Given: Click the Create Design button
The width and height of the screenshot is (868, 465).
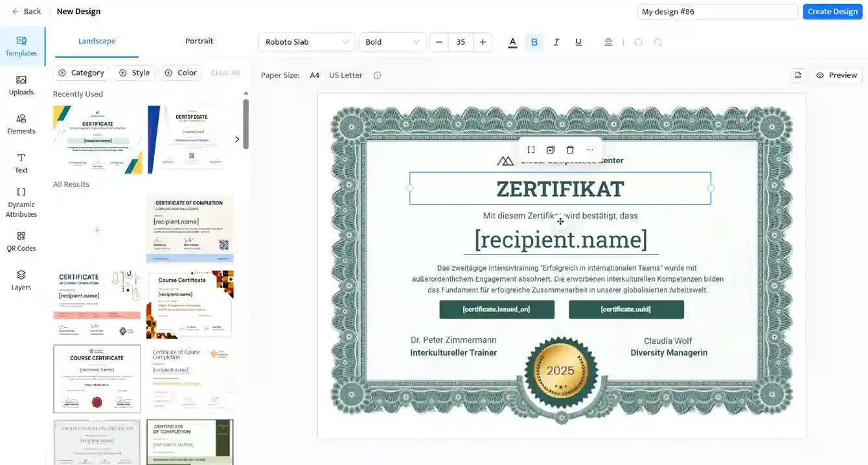Looking at the screenshot, I should 832,12.
